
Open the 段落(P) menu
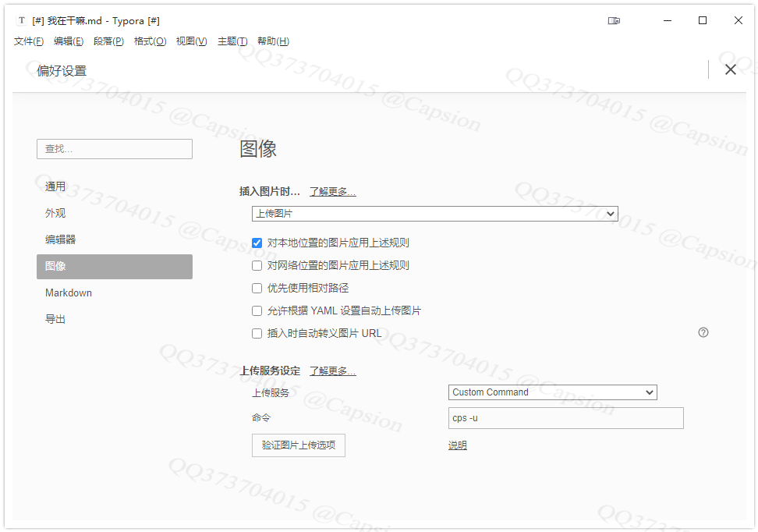coord(108,41)
